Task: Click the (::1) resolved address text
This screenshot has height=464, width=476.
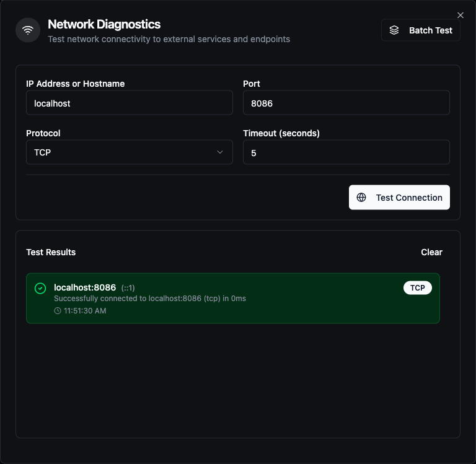Action: tap(128, 287)
